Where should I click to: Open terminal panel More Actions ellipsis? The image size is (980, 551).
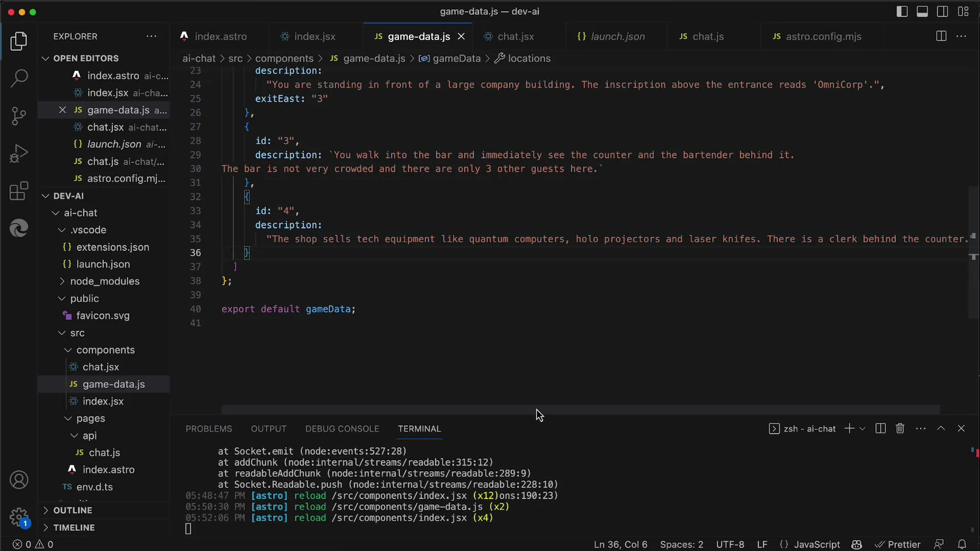(x=921, y=428)
